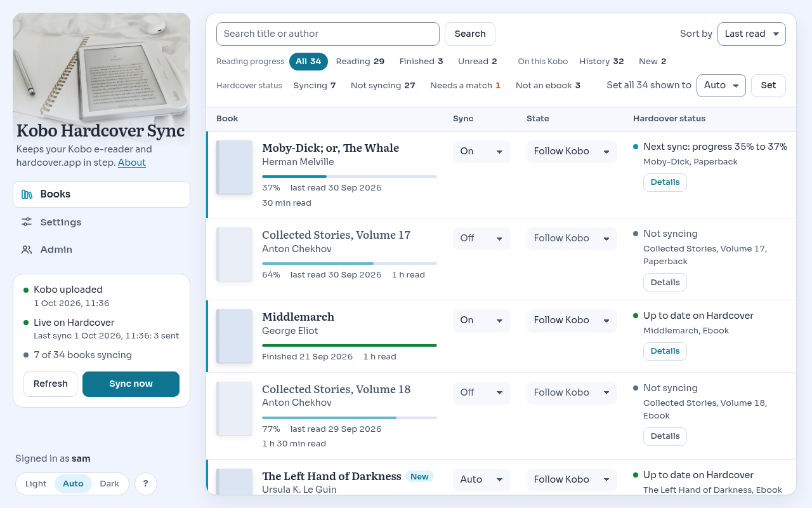Select the Auto theme option

click(73, 484)
